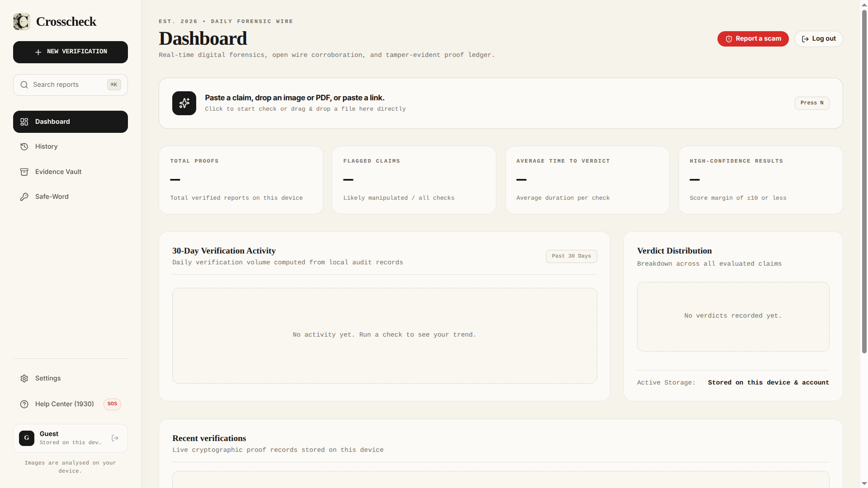The image size is (868, 488).
Task: Click the ⌘K shortcut badge
Action: (x=114, y=85)
